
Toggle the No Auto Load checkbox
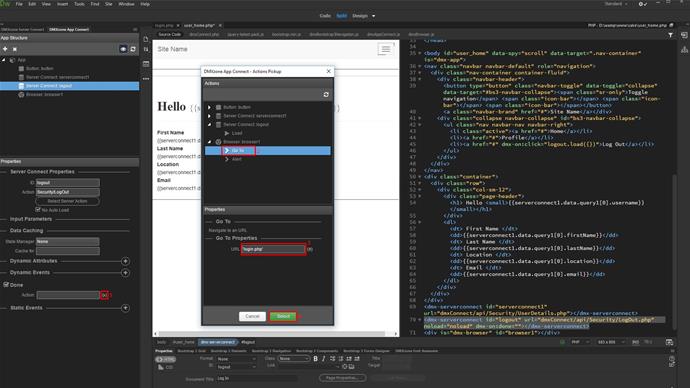(38, 210)
